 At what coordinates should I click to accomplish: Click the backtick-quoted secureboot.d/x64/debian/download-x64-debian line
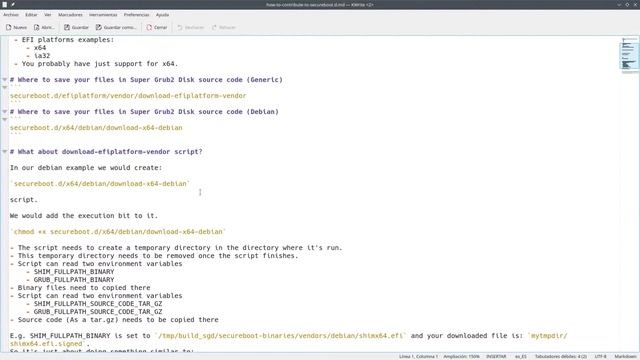pos(100,184)
